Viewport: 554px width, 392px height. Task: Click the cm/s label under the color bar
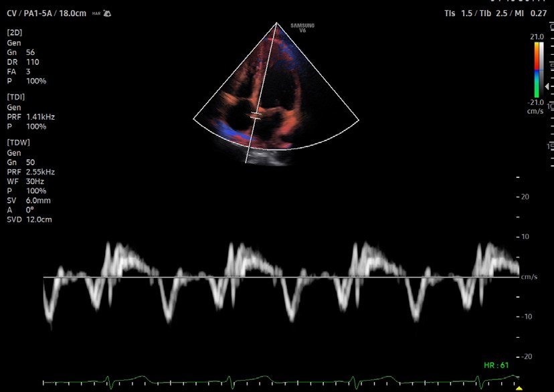[x=535, y=111]
